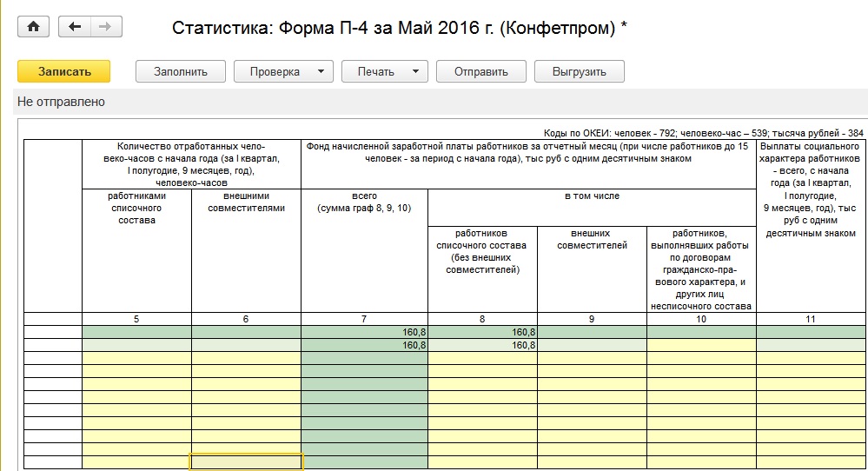Click the column number 5 header
Image resolution: width=868 pixels, height=471 pixels.
(136, 319)
